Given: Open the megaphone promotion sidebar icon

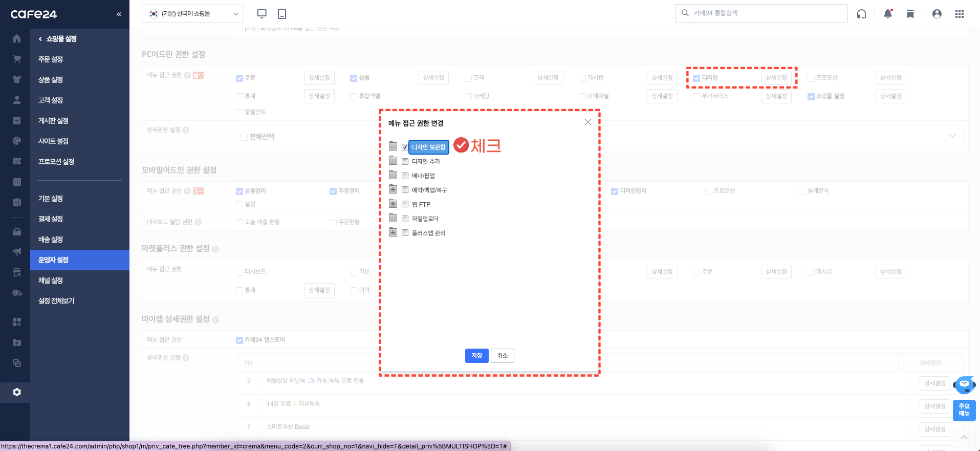Looking at the screenshot, I should [17, 252].
